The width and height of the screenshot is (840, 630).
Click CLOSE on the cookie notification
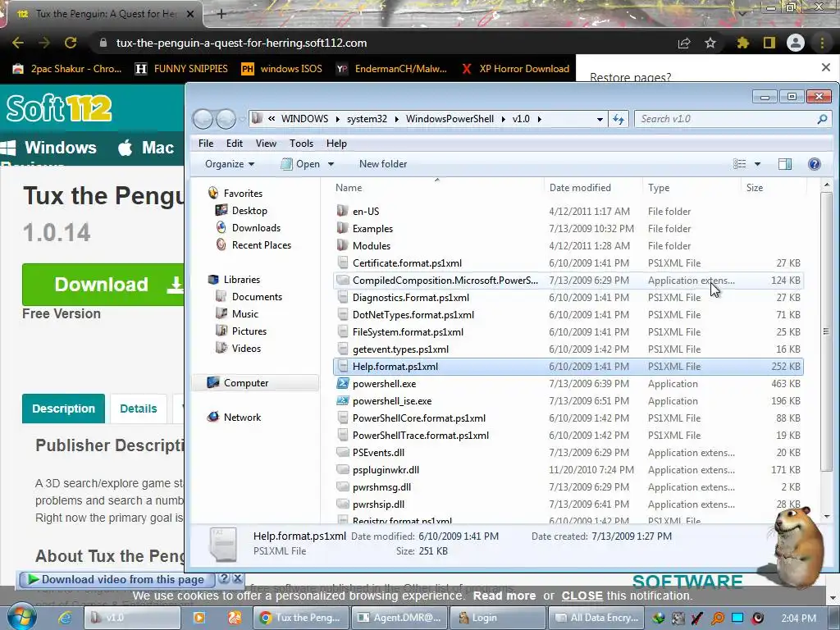pyautogui.click(x=582, y=596)
